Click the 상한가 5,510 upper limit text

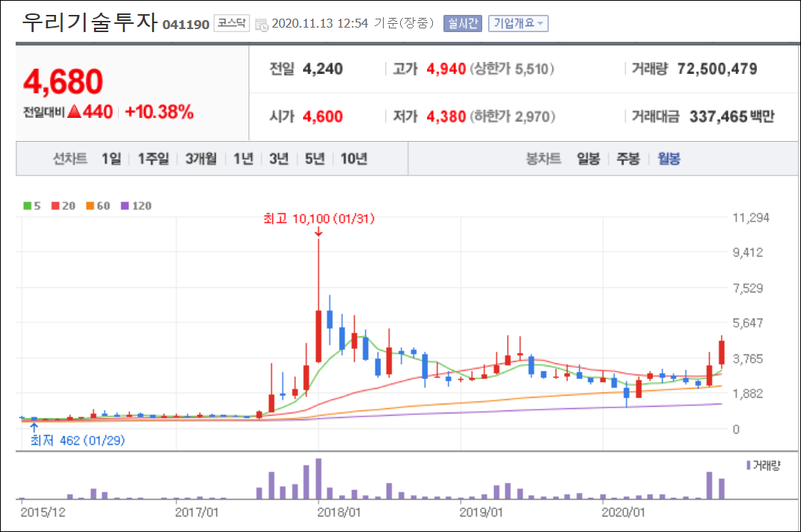(x=512, y=69)
